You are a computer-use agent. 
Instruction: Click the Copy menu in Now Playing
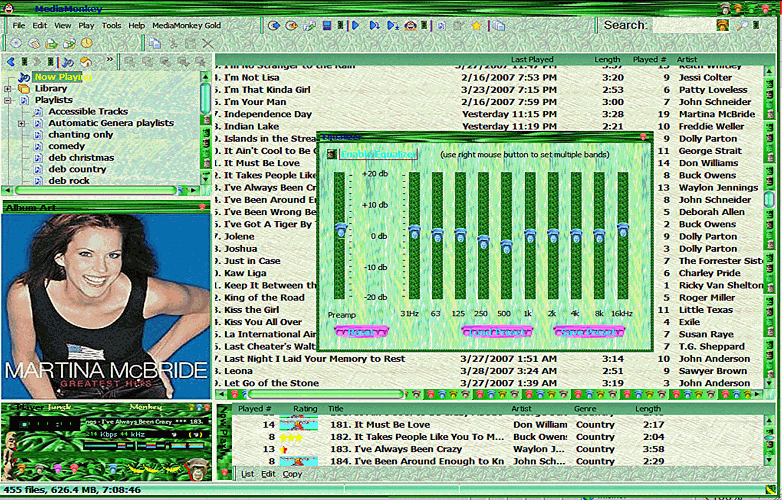pos(292,474)
